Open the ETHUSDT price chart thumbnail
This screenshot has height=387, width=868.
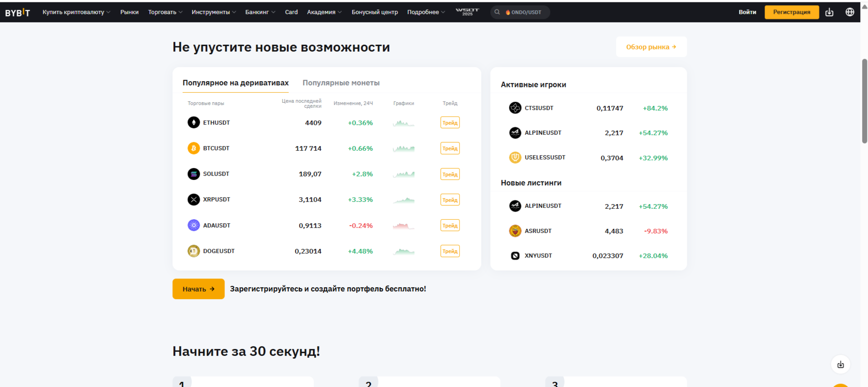[x=403, y=123]
